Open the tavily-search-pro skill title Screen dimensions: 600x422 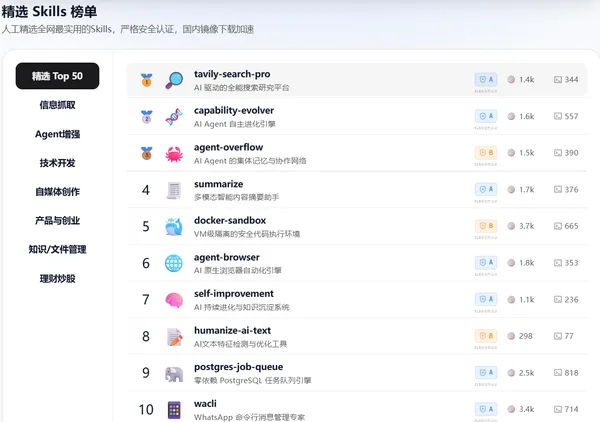click(x=232, y=74)
